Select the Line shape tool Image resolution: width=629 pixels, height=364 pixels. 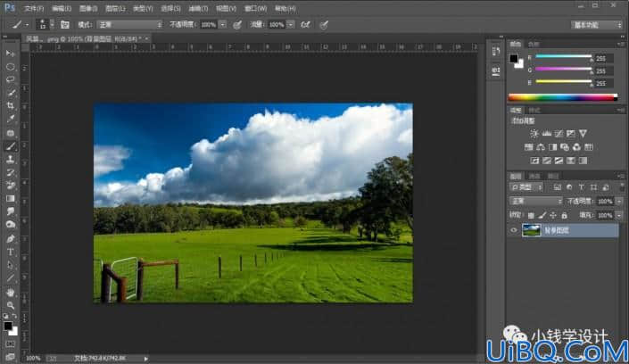(11, 278)
